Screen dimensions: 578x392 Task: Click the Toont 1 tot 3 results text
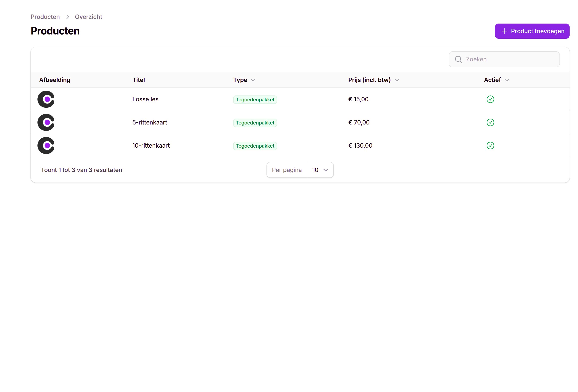(82, 170)
